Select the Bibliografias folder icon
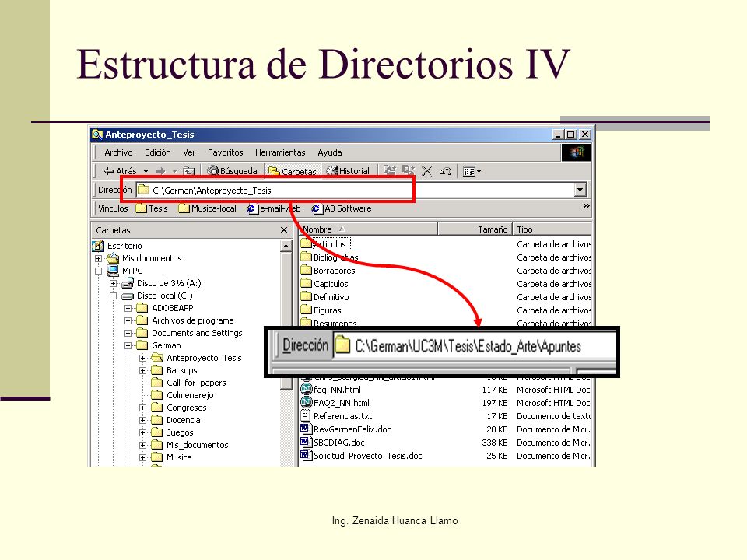Screen dimensions: 747x560 (x=307, y=257)
